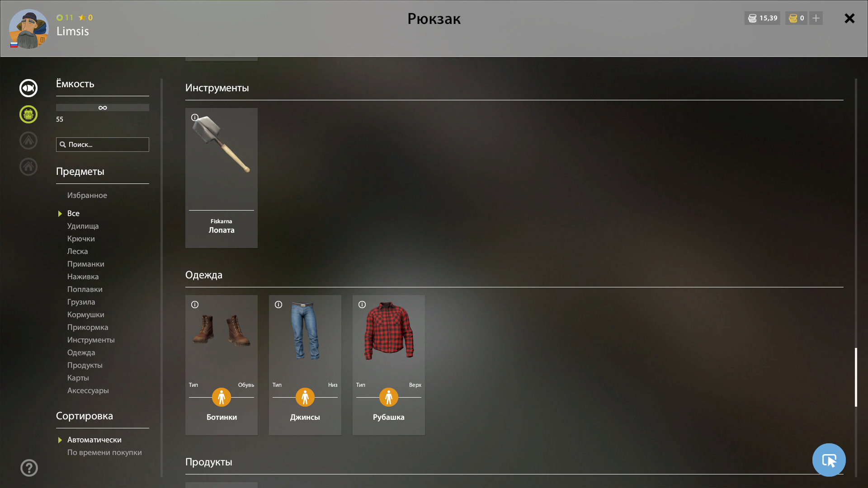Screen dimensions: 868x488
Task: Open the fish keepnet sidebar icon
Action: (x=28, y=88)
